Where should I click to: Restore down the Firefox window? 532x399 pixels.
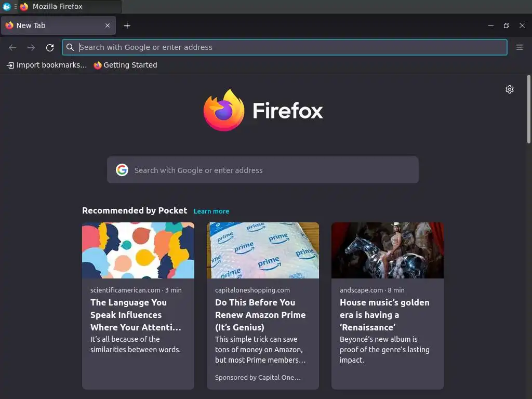506,25
